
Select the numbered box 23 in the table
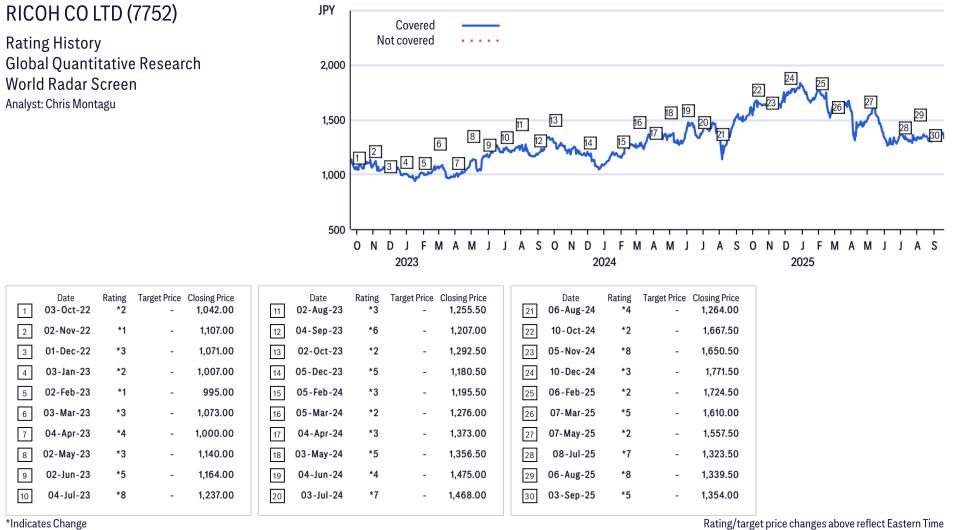click(x=530, y=351)
